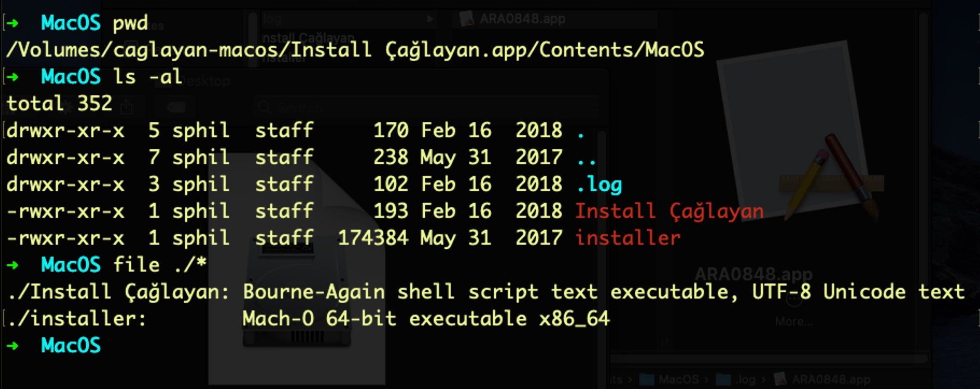Expand the log folder column arrow

pyautogui.click(x=430, y=19)
